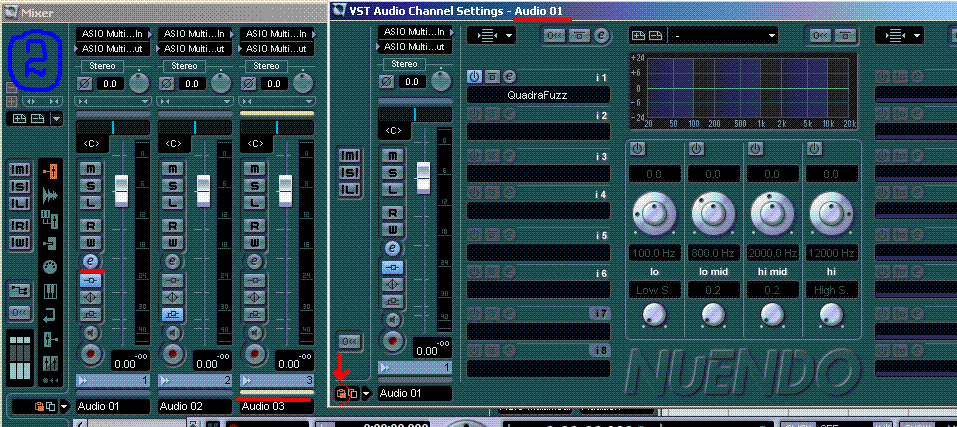Screen dimensions: 957x427
Task: Mute Audio 01 channel in the Mixer
Action: tap(91, 168)
